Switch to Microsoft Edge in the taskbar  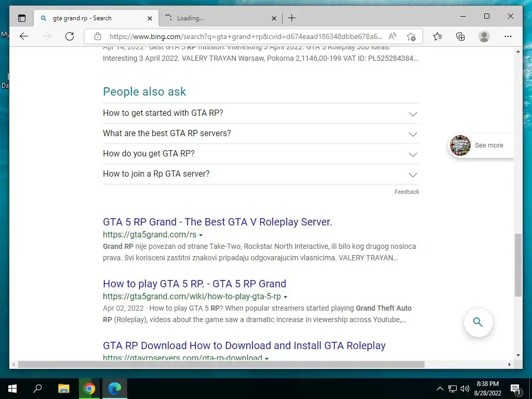coord(115,389)
